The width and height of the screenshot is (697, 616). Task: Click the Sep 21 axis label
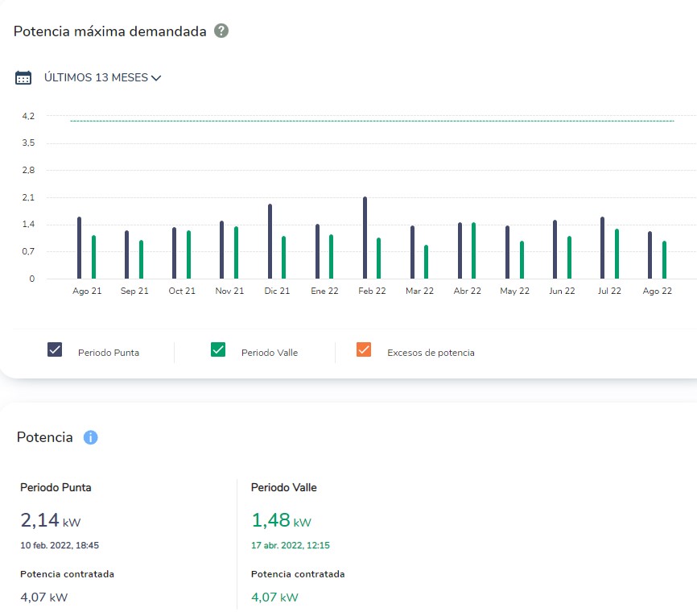click(134, 291)
